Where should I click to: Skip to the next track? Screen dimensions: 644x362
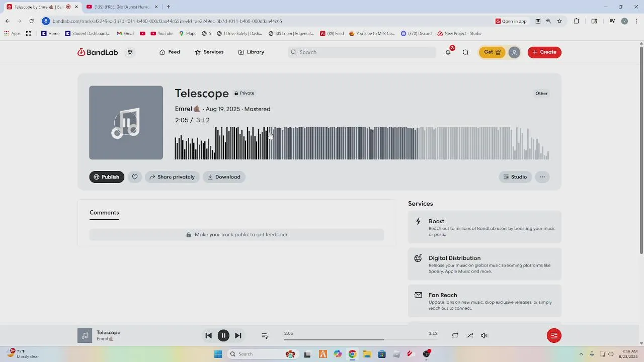pyautogui.click(x=238, y=335)
